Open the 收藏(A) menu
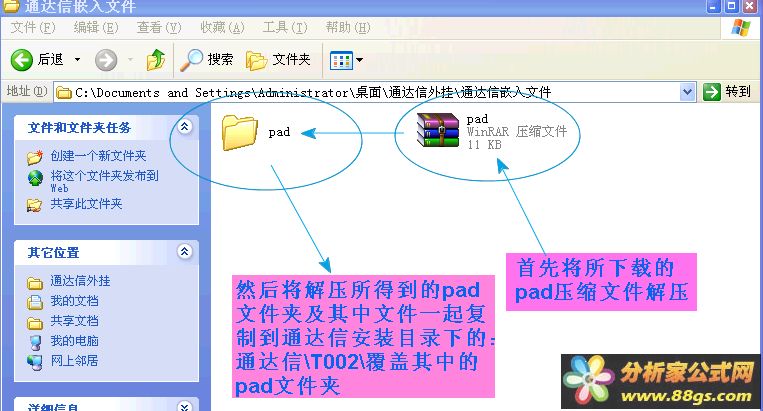 pyautogui.click(x=222, y=27)
